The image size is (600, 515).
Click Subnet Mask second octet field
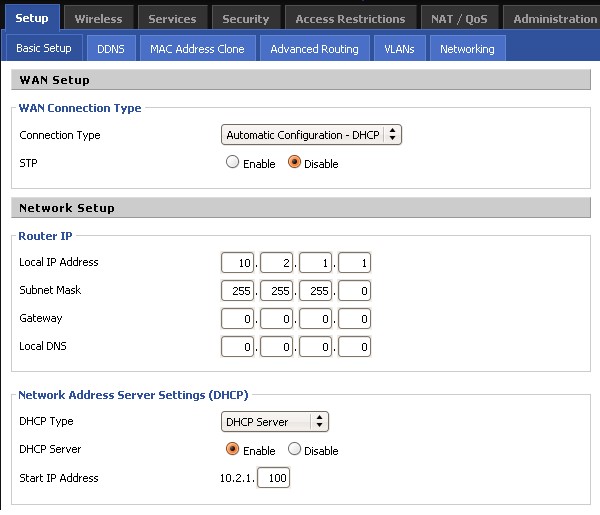[276, 290]
